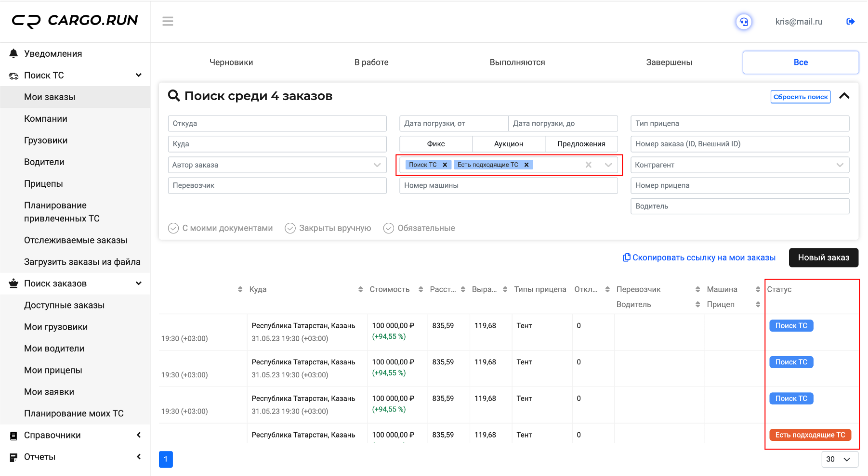Image resolution: width=868 pixels, height=476 pixels.
Task: Open the hamburger menu icon
Action: click(x=168, y=21)
